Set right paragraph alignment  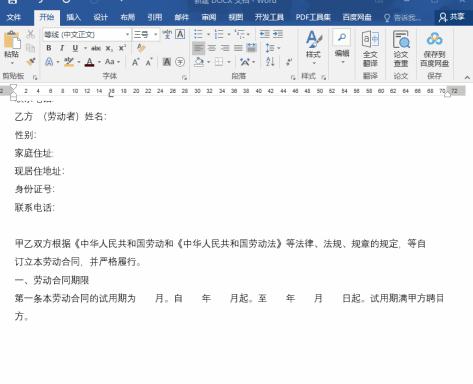225,48
